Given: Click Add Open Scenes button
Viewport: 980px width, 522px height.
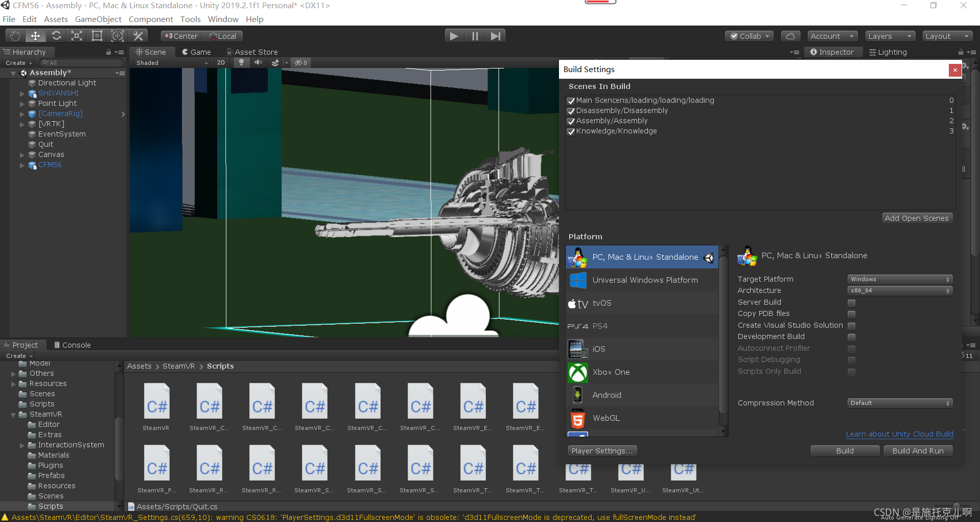Looking at the screenshot, I should (917, 218).
